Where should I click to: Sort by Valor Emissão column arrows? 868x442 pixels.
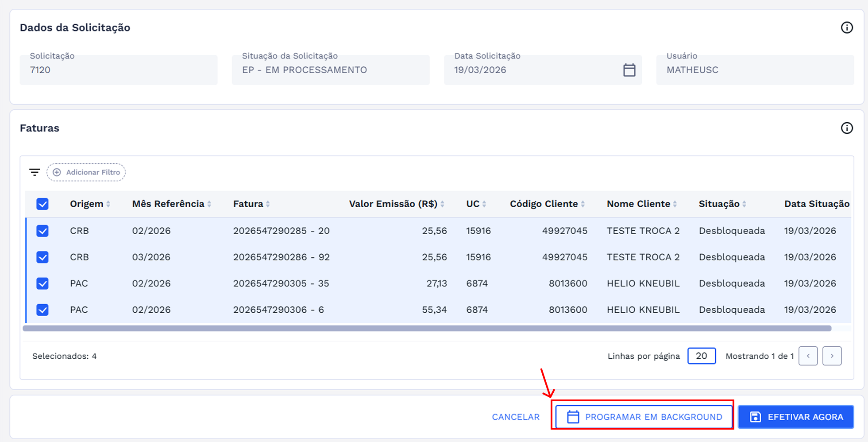pyautogui.click(x=442, y=204)
